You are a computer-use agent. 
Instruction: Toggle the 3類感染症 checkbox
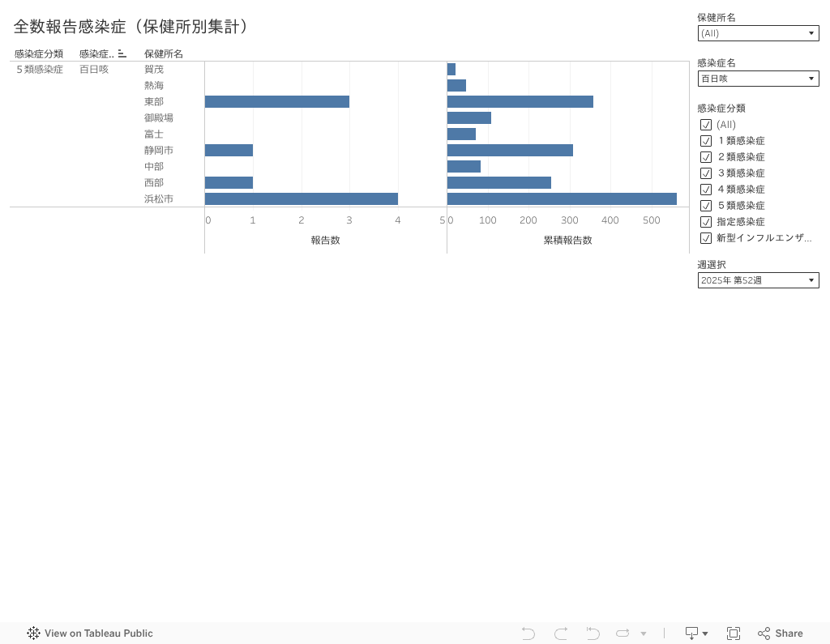pyautogui.click(x=706, y=173)
